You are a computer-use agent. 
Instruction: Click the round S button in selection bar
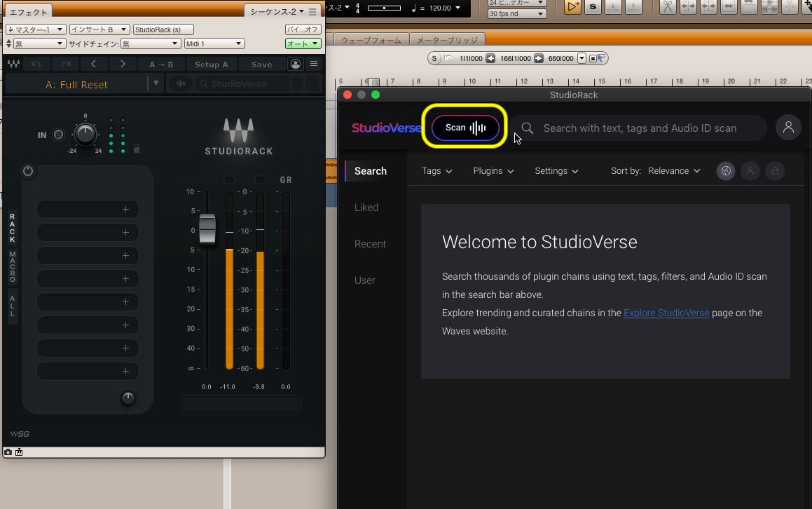[x=434, y=59]
